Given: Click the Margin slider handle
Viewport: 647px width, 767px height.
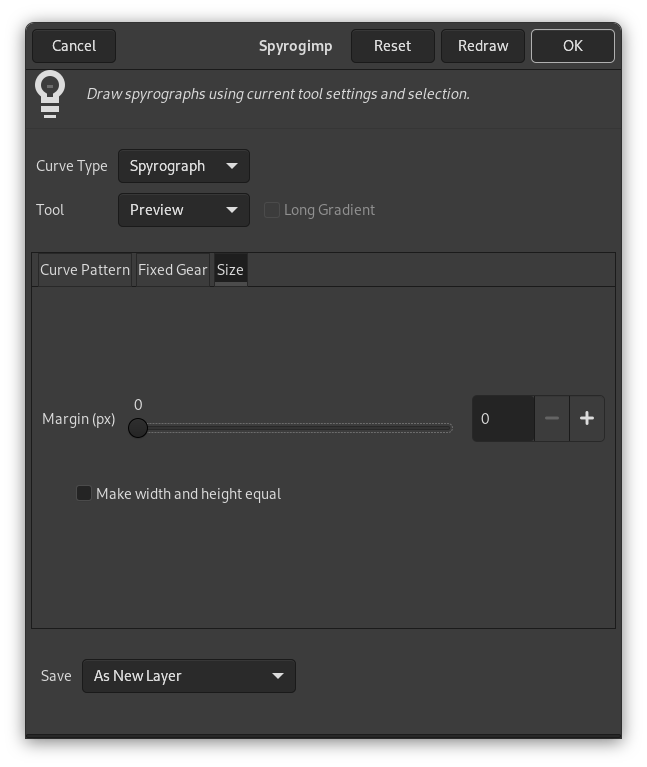Looking at the screenshot, I should tap(138, 428).
